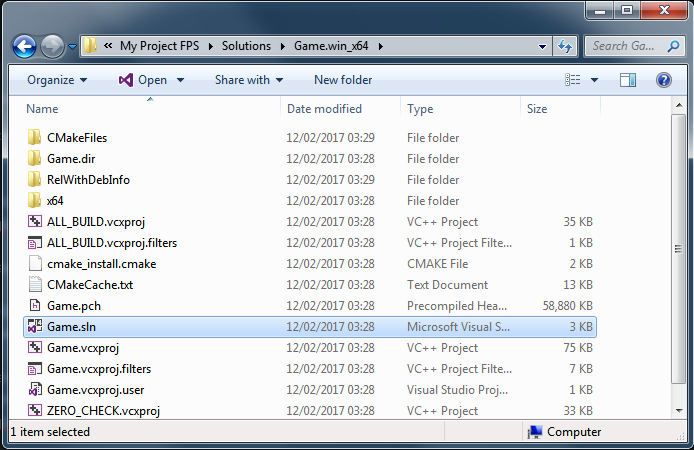Select x64 folder icon
This screenshot has width=694, height=450.
pos(35,200)
